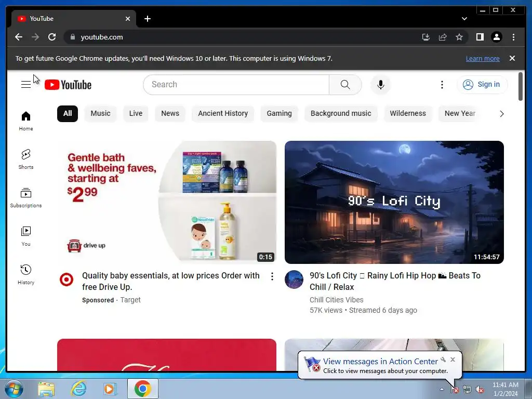The image size is (532, 399).
Task: Open the Quality baby essentials ad title
Action: pos(170,281)
